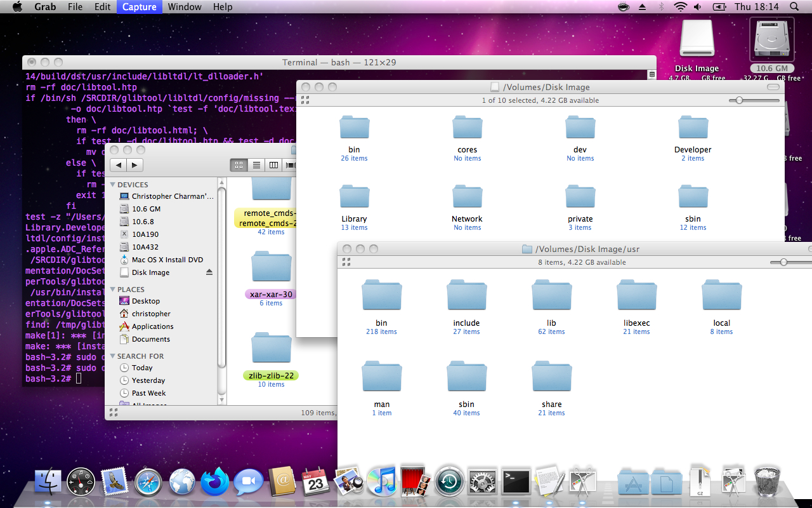This screenshot has width=812, height=508.
Task: Open the Window menu in menu bar
Action: (185, 7)
